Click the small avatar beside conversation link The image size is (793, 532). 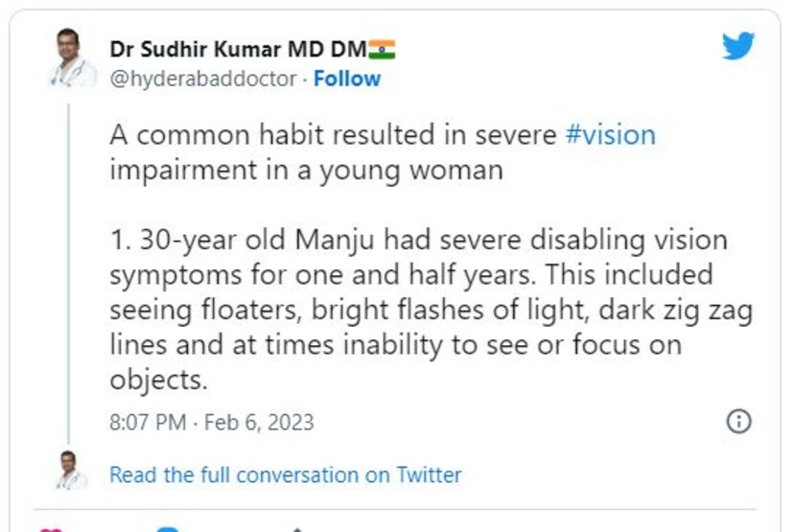tap(68, 471)
